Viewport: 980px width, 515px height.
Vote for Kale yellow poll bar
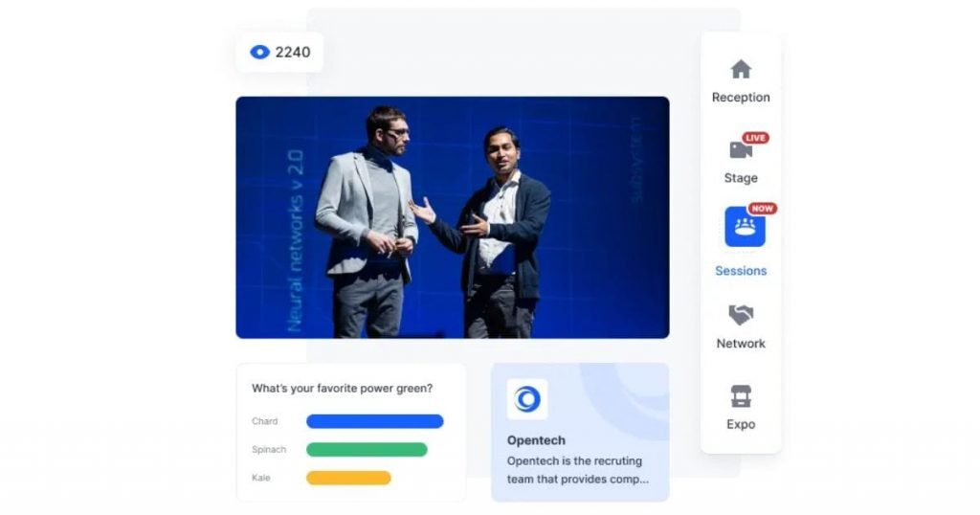click(x=348, y=478)
